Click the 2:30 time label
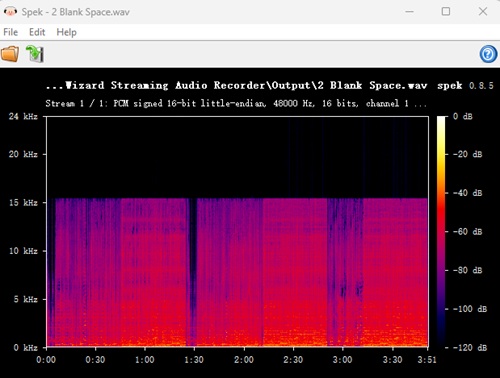 (293, 360)
